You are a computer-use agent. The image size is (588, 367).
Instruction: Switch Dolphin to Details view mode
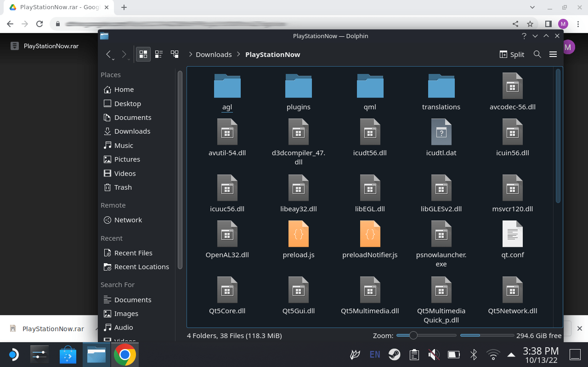click(x=175, y=54)
